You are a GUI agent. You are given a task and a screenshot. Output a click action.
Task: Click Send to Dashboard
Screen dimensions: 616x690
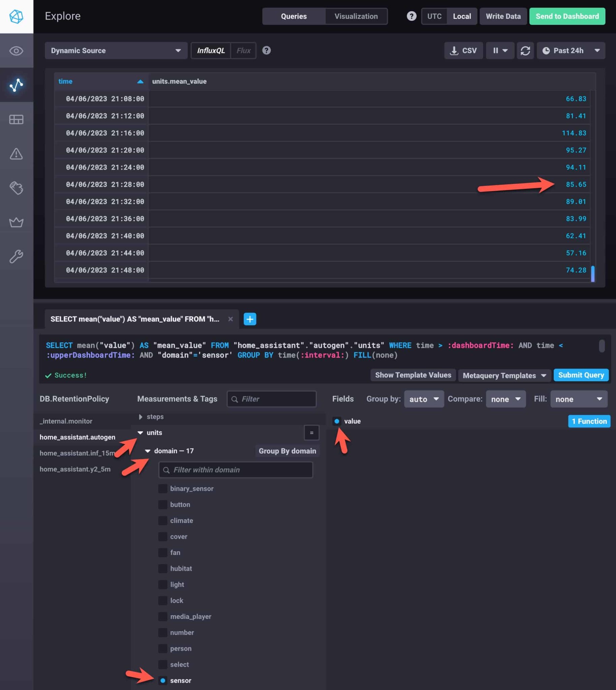[567, 16]
